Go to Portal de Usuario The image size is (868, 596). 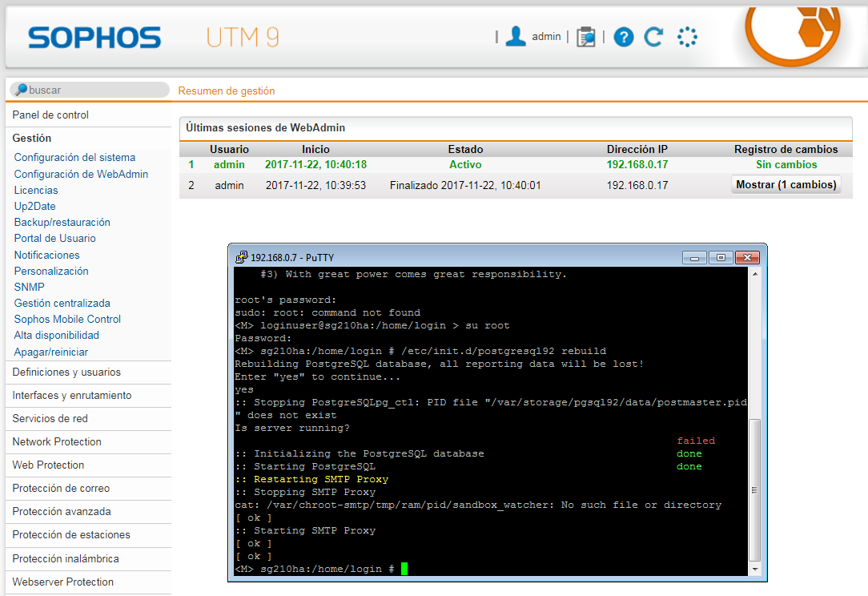(54, 238)
